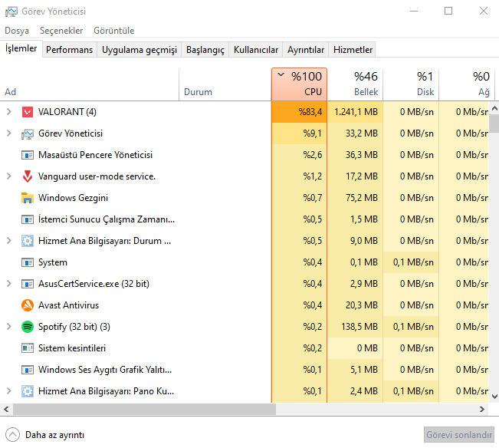Open the Seçenekler menu
This screenshot has height=448, width=499.
[61, 31]
